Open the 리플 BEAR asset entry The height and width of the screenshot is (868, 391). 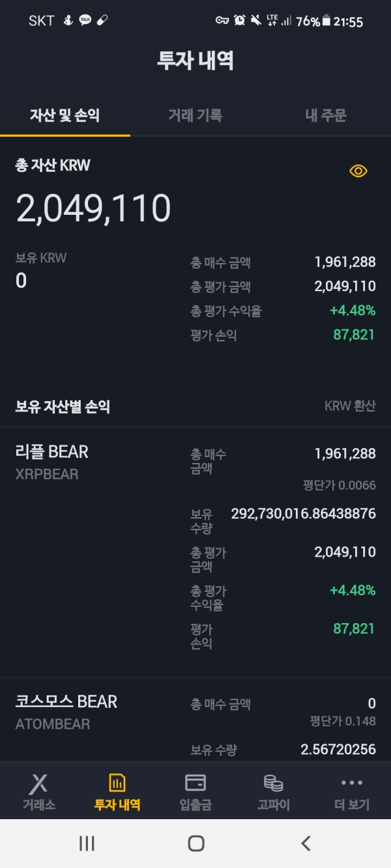pos(195,552)
